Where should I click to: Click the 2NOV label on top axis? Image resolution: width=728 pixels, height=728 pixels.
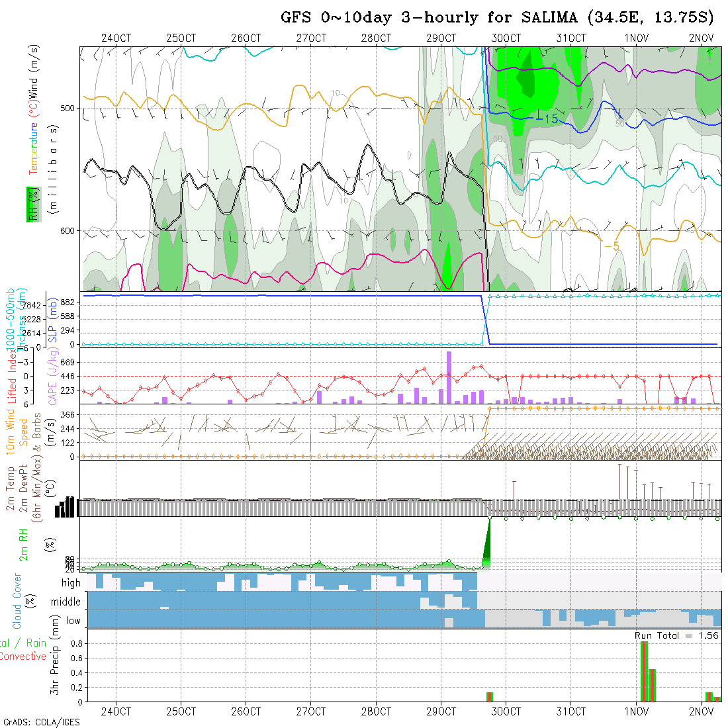701,38
